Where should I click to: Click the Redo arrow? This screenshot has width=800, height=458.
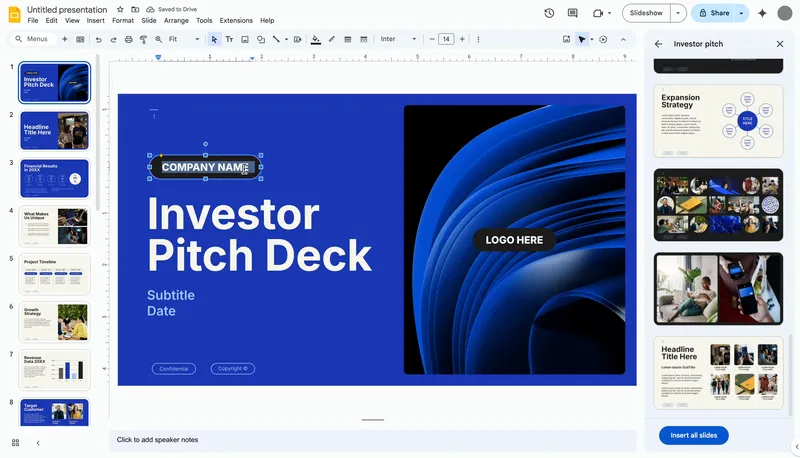click(x=113, y=39)
